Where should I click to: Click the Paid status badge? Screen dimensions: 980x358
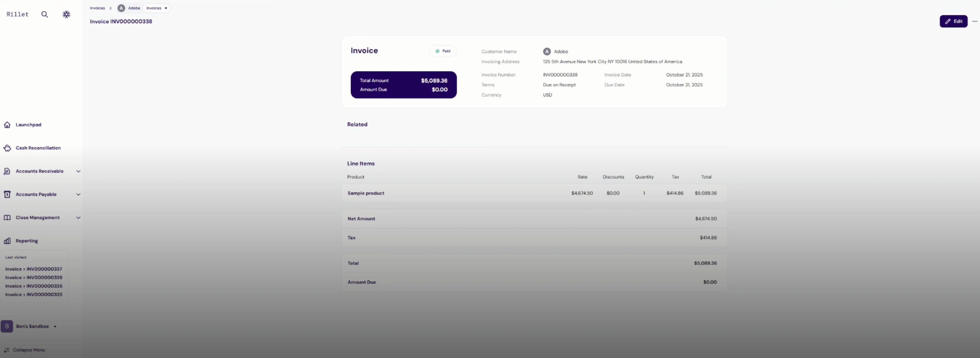click(443, 51)
